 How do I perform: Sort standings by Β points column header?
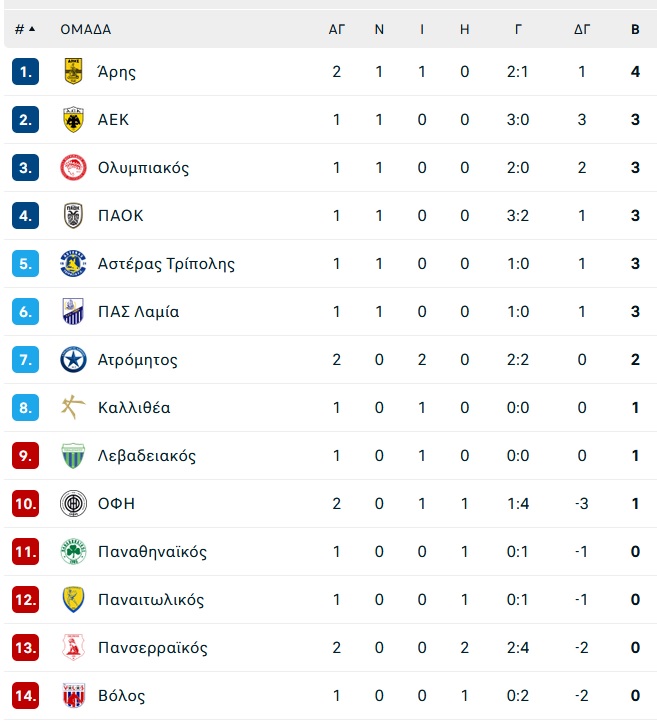(635, 30)
